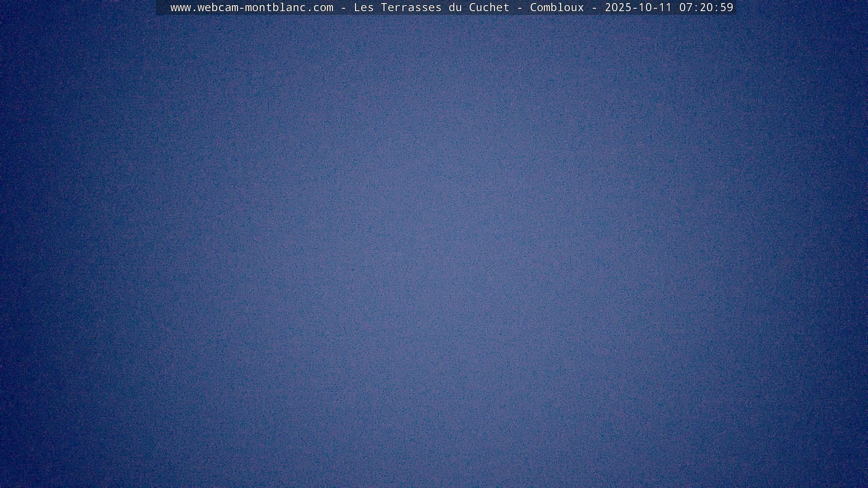868x488 pixels.
Task: Click the '.com' ending of the URL
Action: click(x=319, y=7)
